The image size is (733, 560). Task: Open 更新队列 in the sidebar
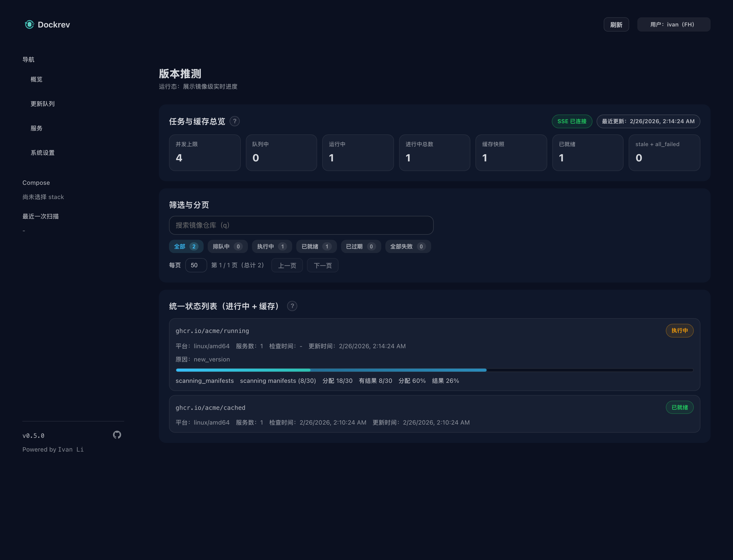(x=43, y=104)
